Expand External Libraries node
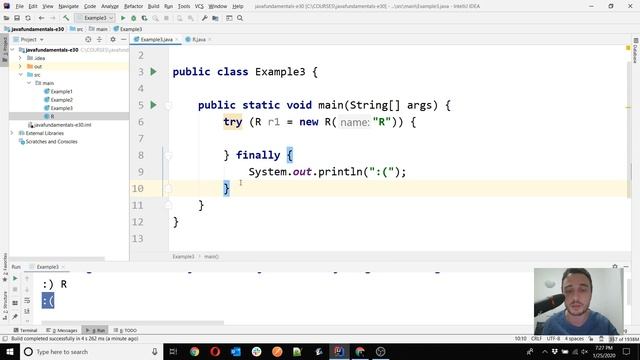The height and width of the screenshot is (360, 640). [x=12, y=133]
